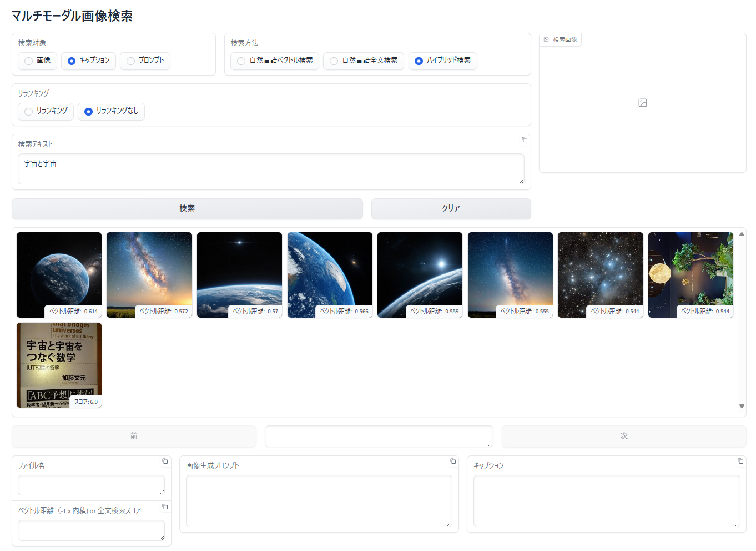The height and width of the screenshot is (551, 756).
Task: Click the マルチモーダル画像検索 heading
Action: [x=72, y=16]
